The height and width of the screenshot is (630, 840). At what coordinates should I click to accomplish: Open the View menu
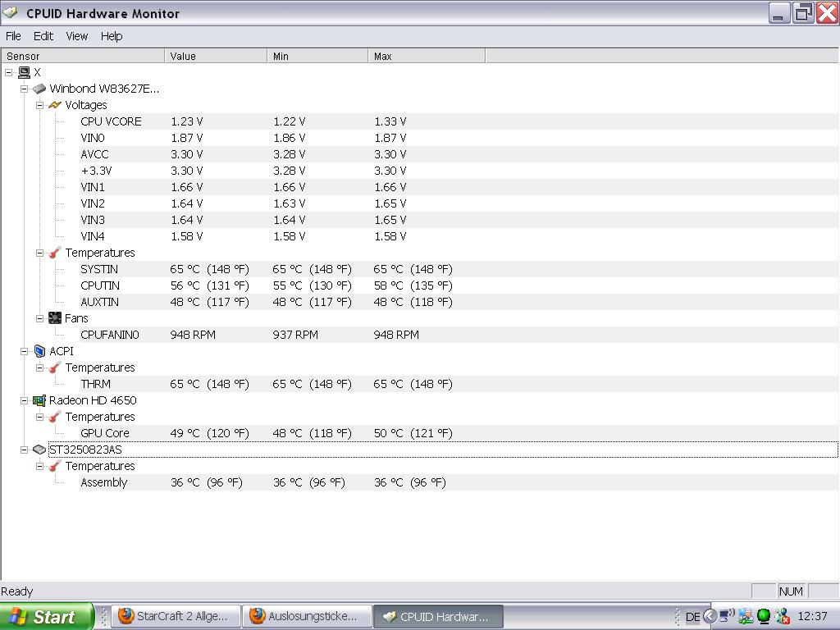tap(76, 36)
